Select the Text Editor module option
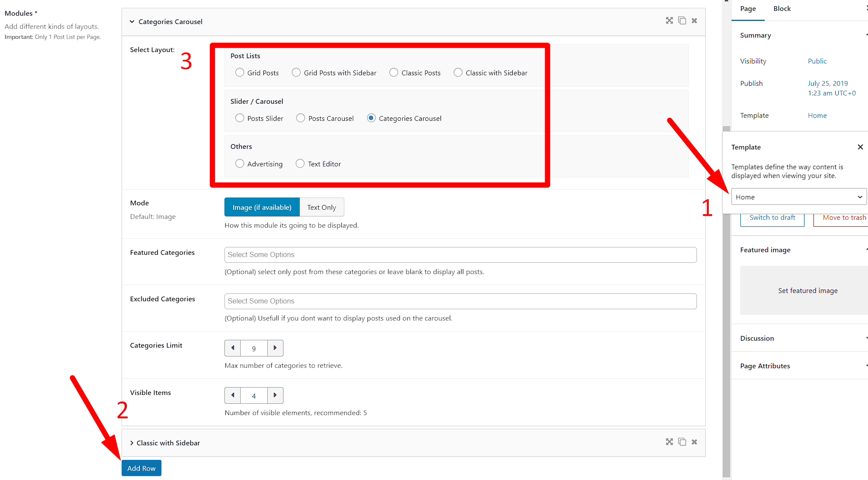 [x=300, y=164]
